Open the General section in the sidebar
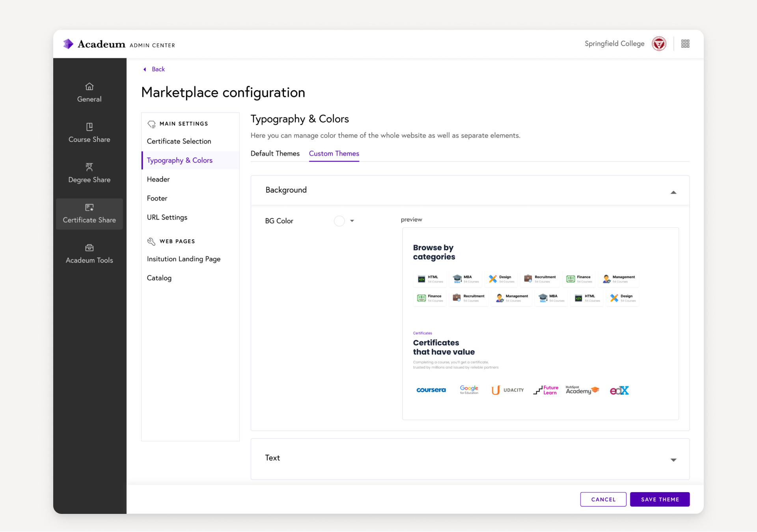This screenshot has height=532, width=757. coord(89,92)
